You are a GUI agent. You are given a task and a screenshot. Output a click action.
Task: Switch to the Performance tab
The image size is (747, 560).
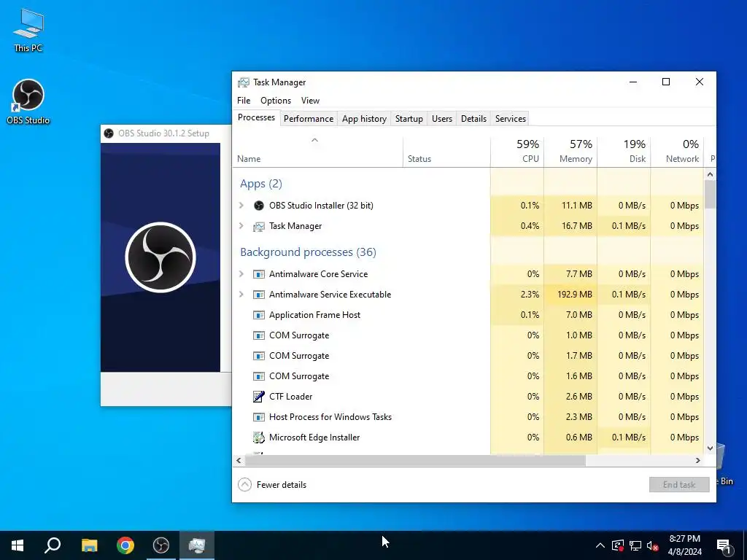pyautogui.click(x=309, y=119)
